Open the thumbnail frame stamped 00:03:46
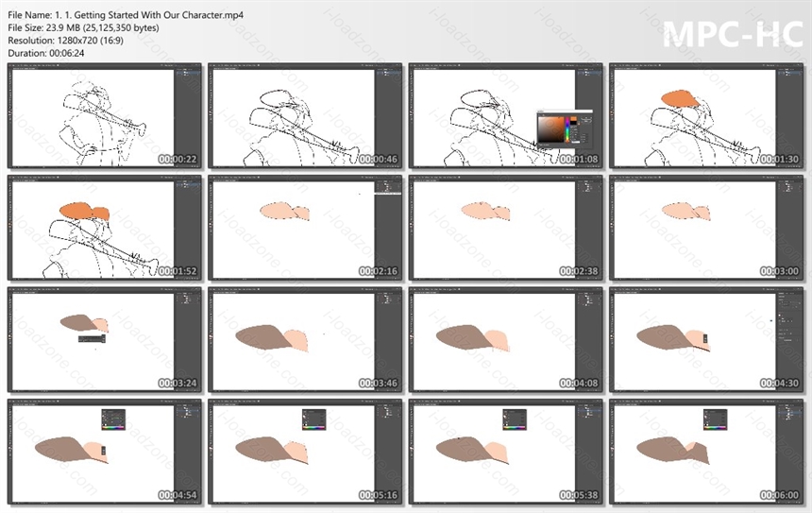This screenshot has width=812, height=513. (305, 340)
